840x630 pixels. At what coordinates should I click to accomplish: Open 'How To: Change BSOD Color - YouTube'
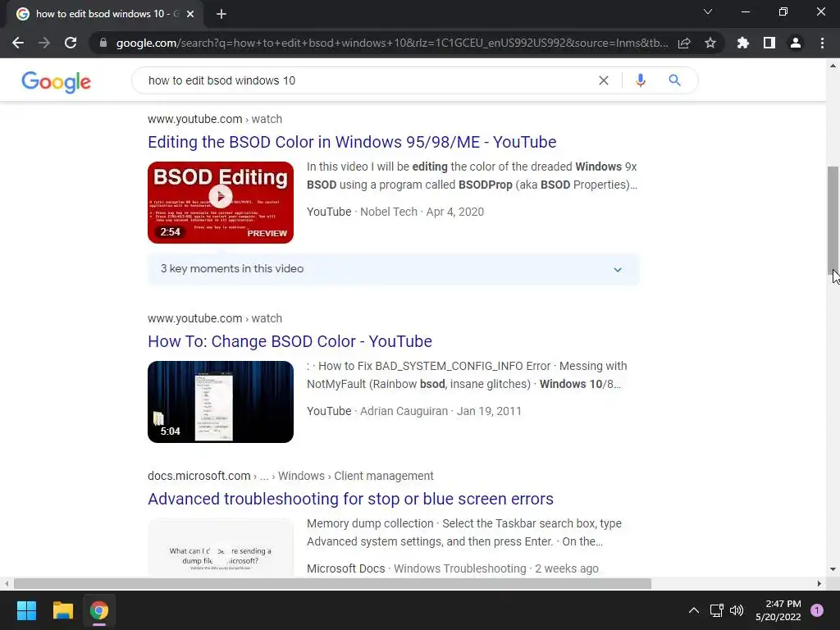(x=290, y=341)
